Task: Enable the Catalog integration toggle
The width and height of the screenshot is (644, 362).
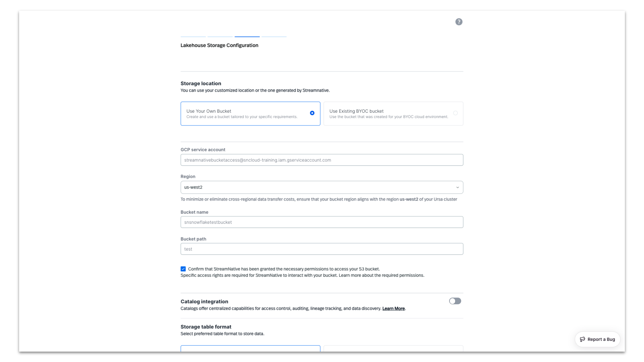Action: (455, 301)
